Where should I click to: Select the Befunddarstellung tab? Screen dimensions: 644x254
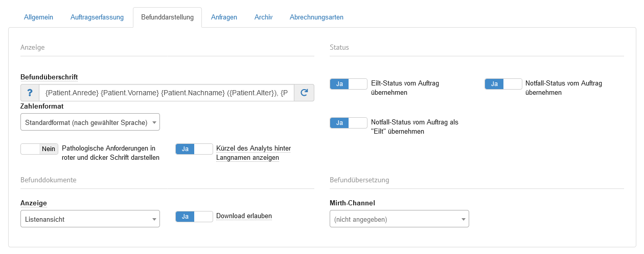[x=167, y=17]
